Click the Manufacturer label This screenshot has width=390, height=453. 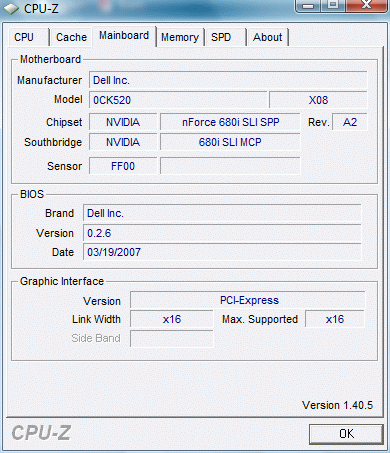pyautogui.click(x=49, y=80)
